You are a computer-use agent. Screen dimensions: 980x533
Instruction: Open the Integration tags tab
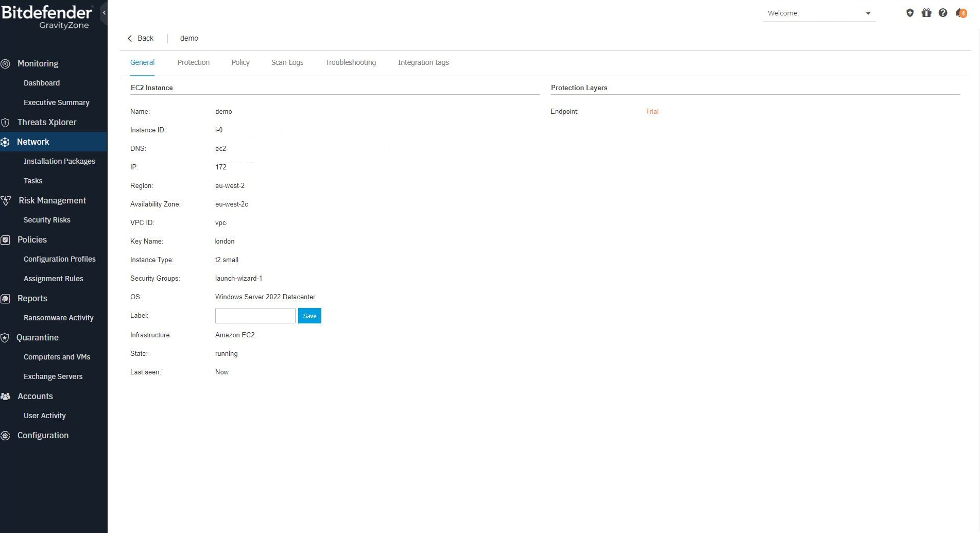point(423,62)
